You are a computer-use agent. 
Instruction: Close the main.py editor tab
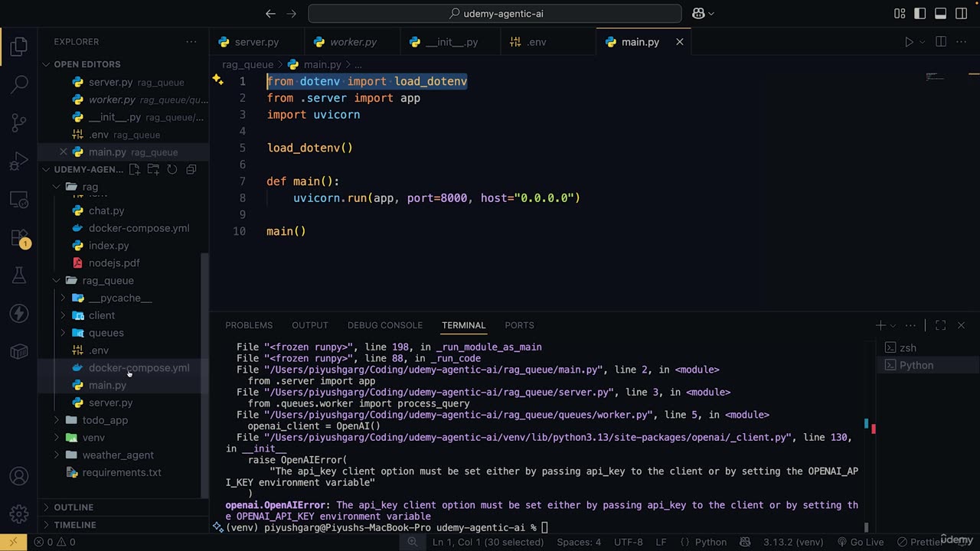[x=679, y=42]
